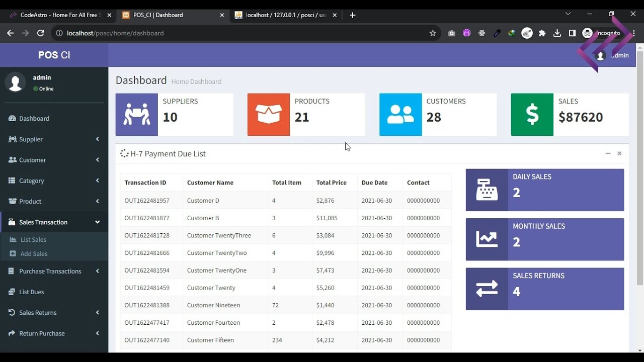This screenshot has width=644, height=362.
Task: Switch to the localhost phpMyAdmin tab
Action: 285,15
